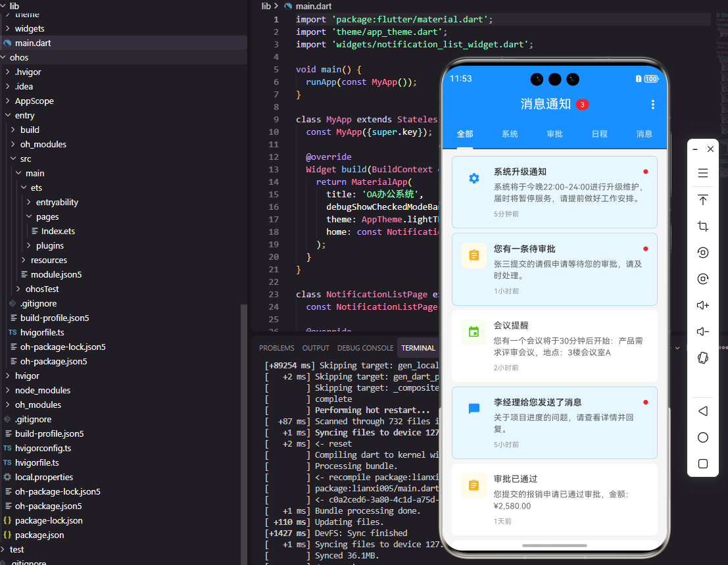Tap emulator home circle button
Viewport: 728px width, 565px height.
[x=703, y=437]
